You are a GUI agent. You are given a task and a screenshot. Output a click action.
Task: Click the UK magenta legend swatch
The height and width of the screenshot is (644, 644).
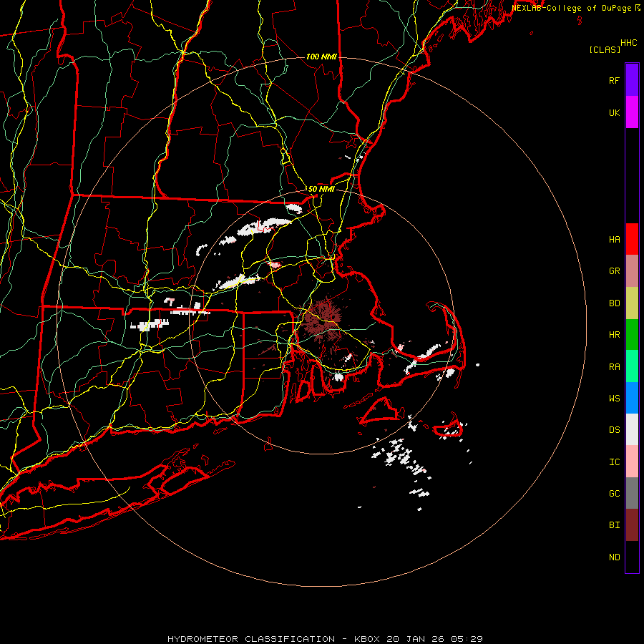(632, 112)
